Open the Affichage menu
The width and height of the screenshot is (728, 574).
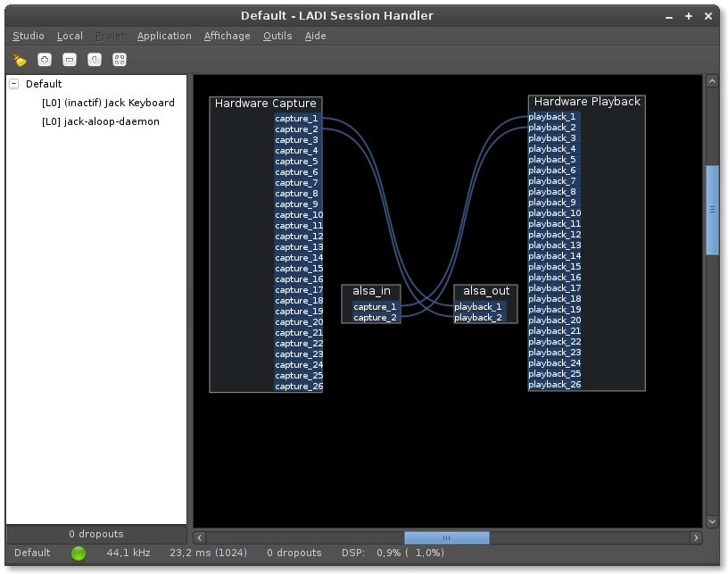click(227, 36)
